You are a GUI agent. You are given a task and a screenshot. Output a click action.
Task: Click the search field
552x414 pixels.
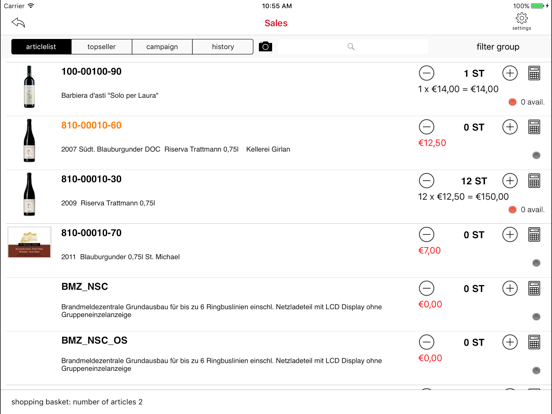[353, 46]
